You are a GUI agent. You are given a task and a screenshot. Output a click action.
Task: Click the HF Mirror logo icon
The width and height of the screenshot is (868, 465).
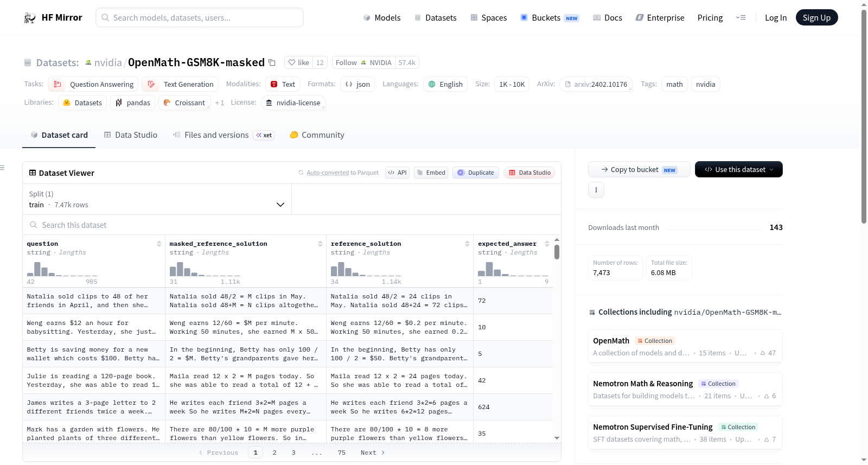pyautogui.click(x=30, y=18)
